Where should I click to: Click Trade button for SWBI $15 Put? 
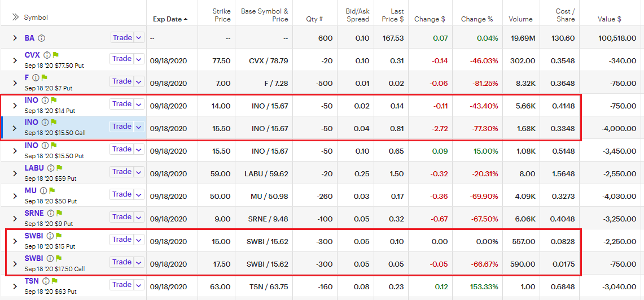click(121, 240)
